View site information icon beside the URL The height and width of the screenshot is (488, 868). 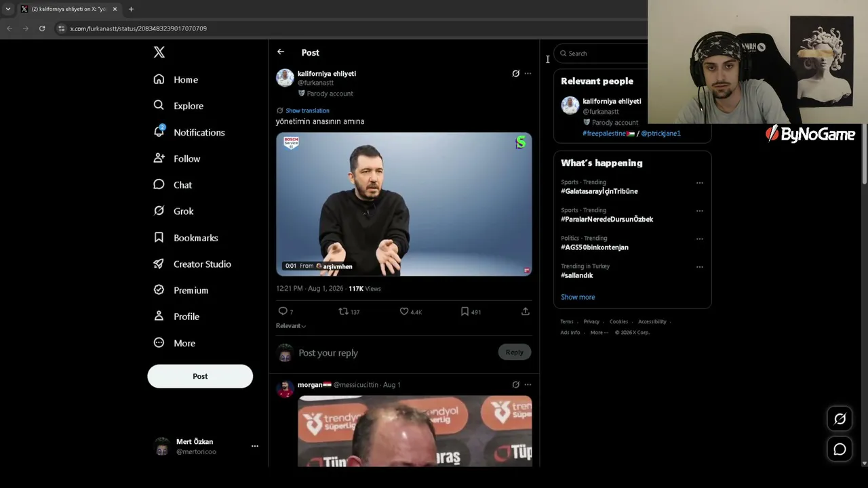[61, 28]
